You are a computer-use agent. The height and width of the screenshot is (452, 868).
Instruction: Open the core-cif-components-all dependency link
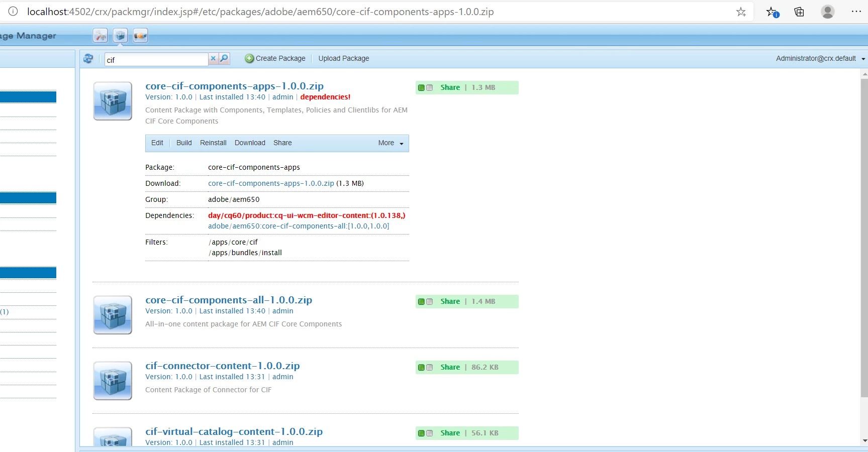tap(299, 226)
